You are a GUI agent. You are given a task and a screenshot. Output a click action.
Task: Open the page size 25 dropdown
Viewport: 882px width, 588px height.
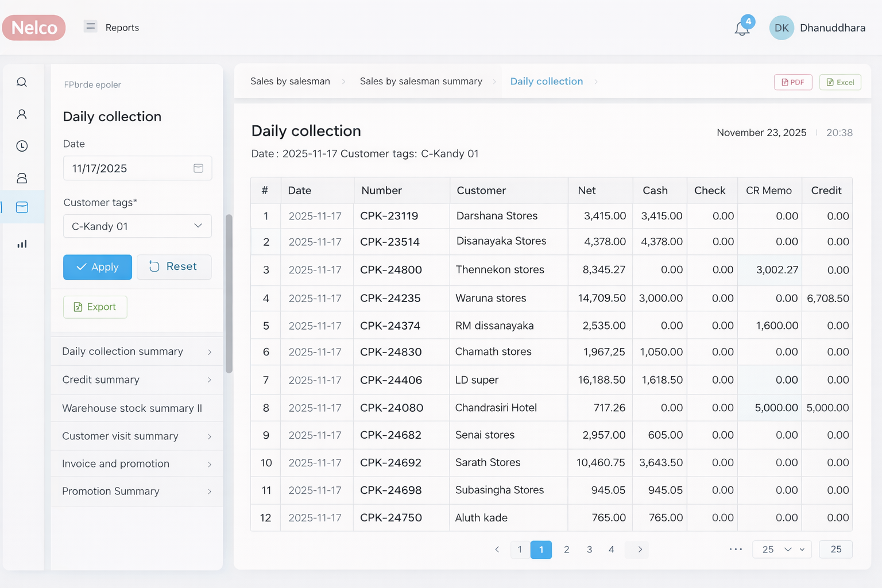[782, 550]
